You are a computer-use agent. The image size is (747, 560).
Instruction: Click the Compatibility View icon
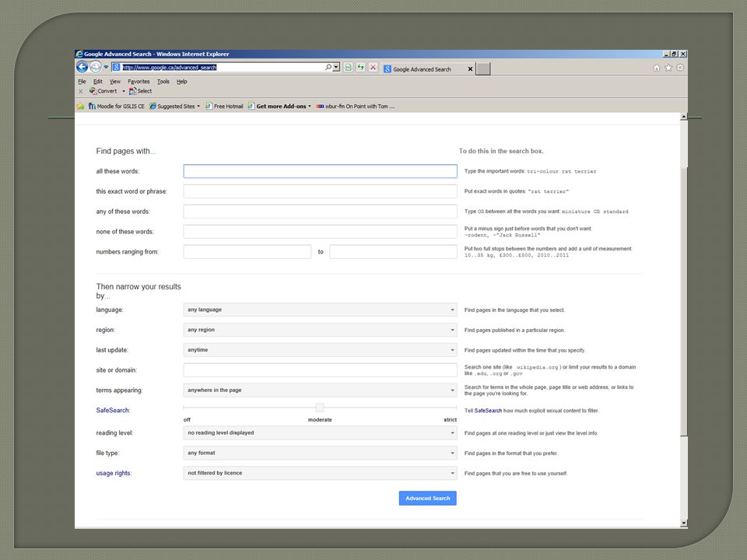349,67
